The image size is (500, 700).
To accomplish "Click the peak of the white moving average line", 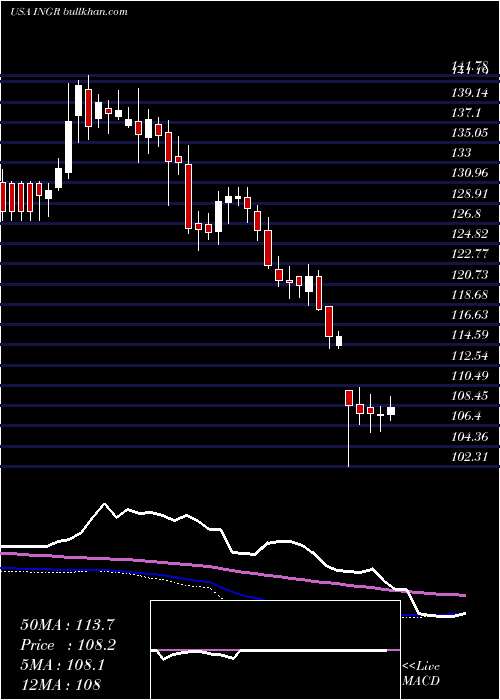I will pyautogui.click(x=105, y=504).
